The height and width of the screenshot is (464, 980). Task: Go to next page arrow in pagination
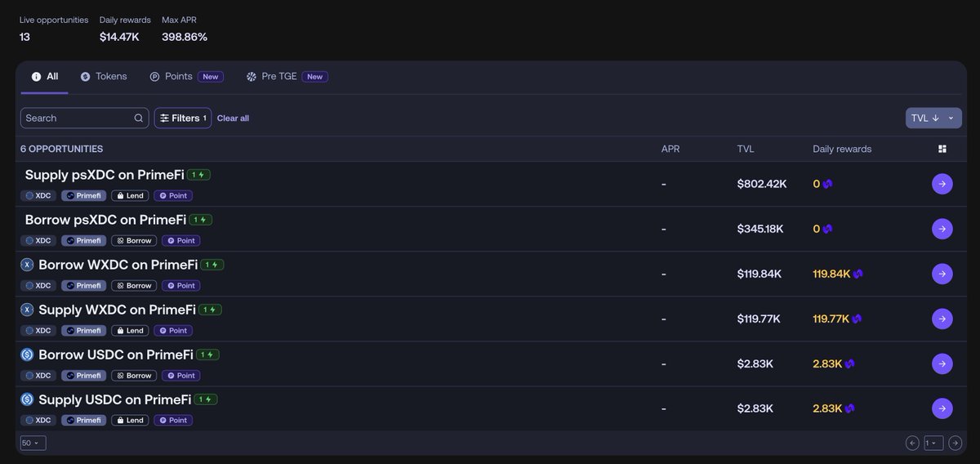[x=955, y=443]
